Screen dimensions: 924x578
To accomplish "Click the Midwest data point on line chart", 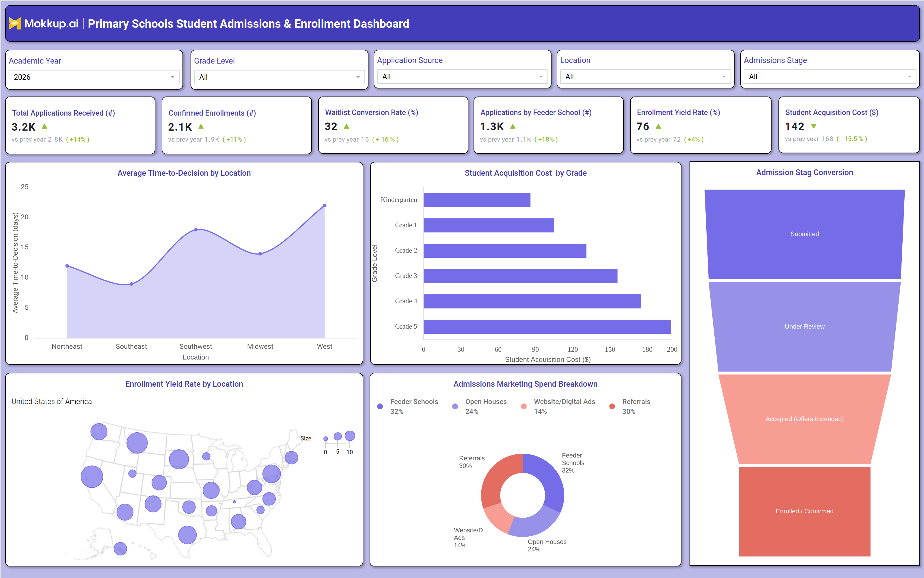I will point(260,254).
